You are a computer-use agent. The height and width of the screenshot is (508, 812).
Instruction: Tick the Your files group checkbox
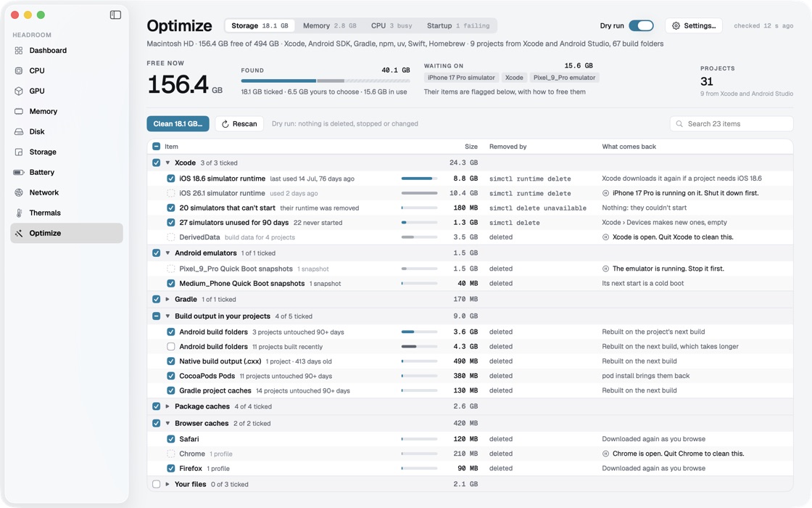coord(157,484)
